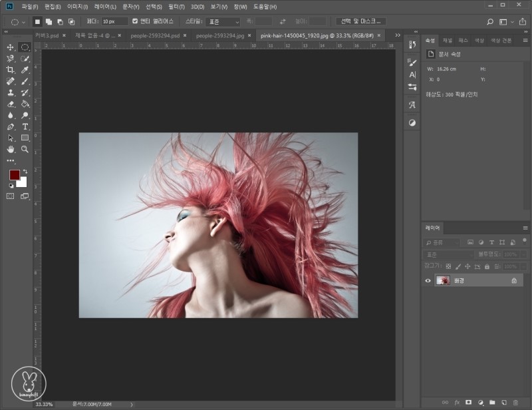
Task: Switch to the people-2593294.psd tab
Action: click(x=154, y=35)
